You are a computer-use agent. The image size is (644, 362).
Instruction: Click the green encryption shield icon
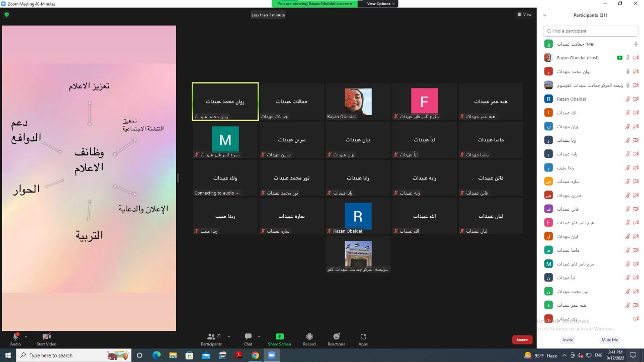[x=7, y=15]
